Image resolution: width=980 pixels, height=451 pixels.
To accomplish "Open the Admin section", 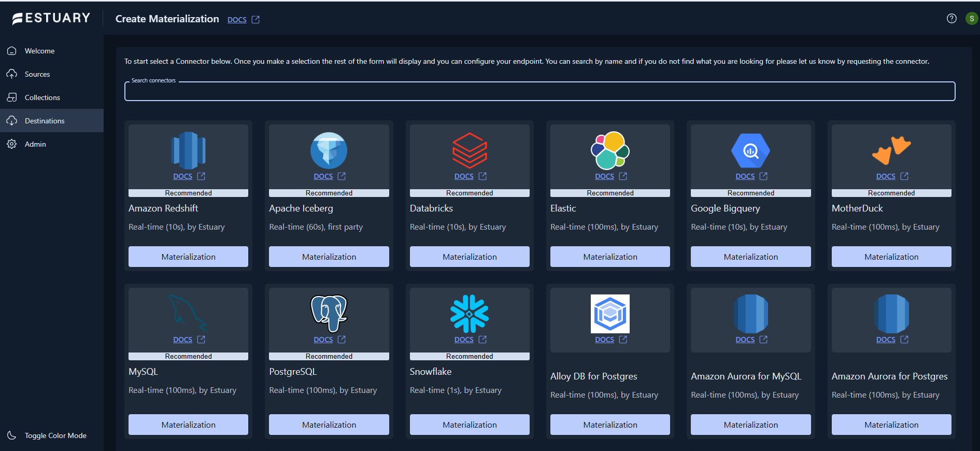I will click(x=52, y=144).
